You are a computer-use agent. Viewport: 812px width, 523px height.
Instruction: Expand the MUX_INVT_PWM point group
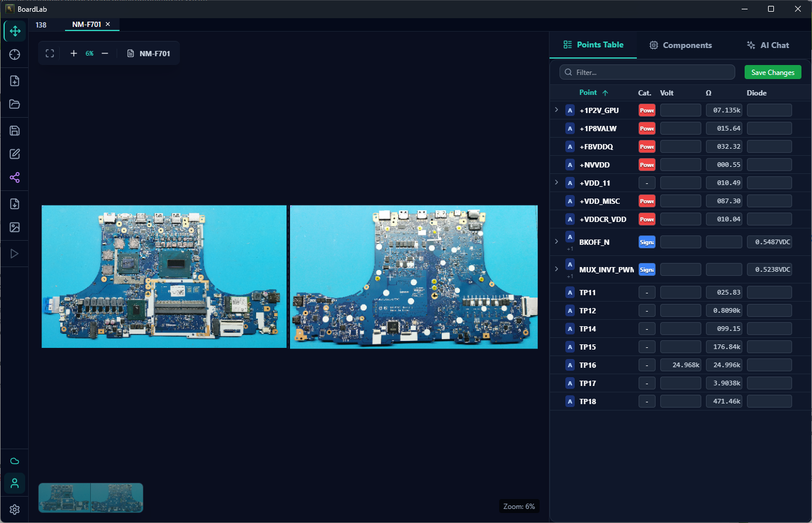[556, 269]
